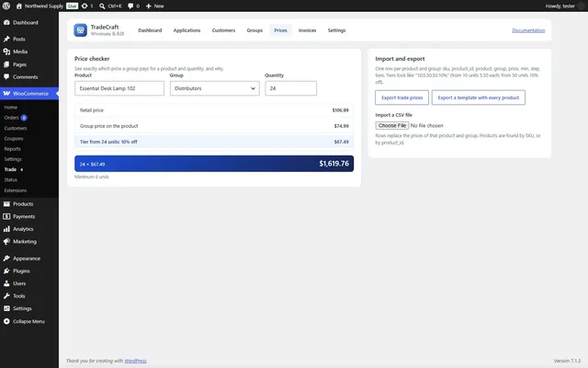Switch to TradeCraft Customers tab
This screenshot has height=368, width=588.
pyautogui.click(x=223, y=30)
